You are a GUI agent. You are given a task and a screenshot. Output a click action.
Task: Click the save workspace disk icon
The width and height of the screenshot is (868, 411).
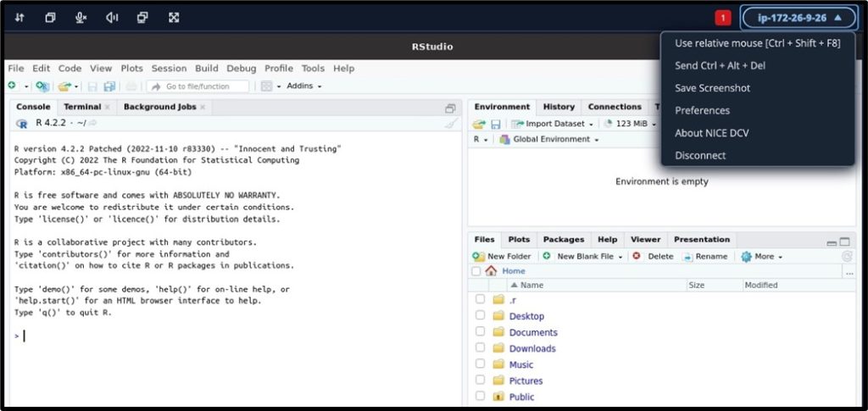coord(496,125)
